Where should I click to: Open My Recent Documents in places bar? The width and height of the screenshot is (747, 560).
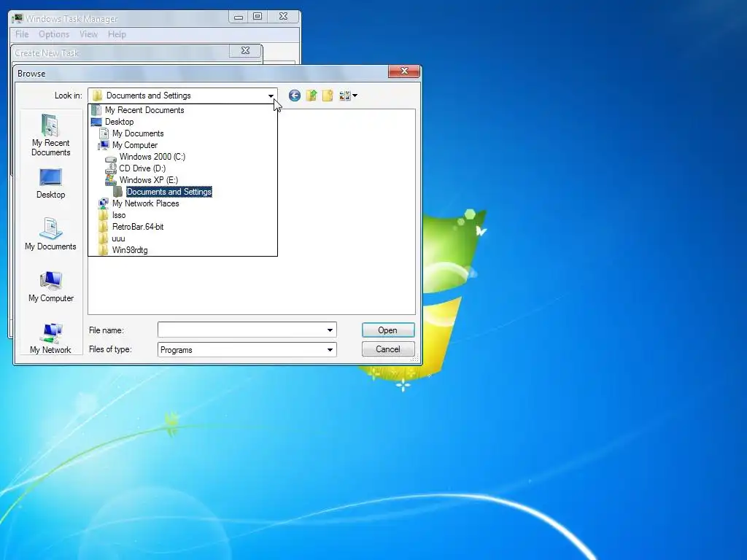(50, 135)
